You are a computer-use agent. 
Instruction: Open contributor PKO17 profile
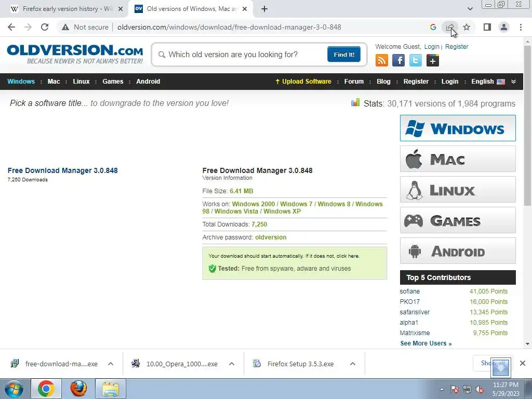409,302
